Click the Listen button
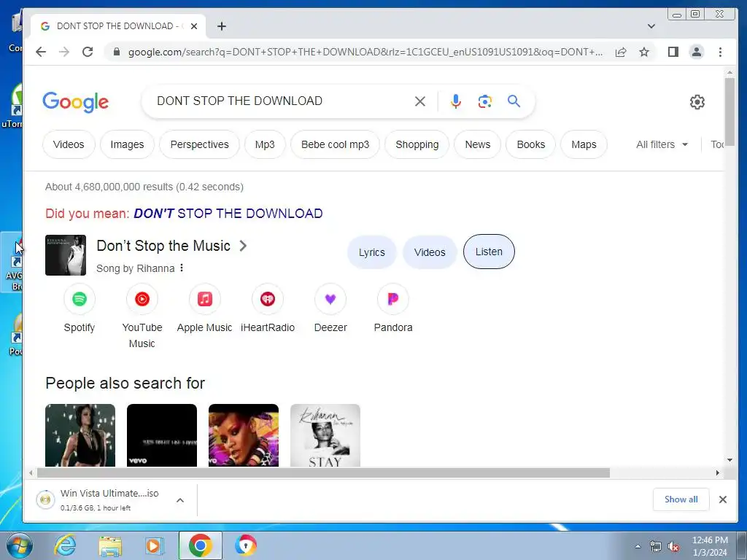 [x=489, y=252]
